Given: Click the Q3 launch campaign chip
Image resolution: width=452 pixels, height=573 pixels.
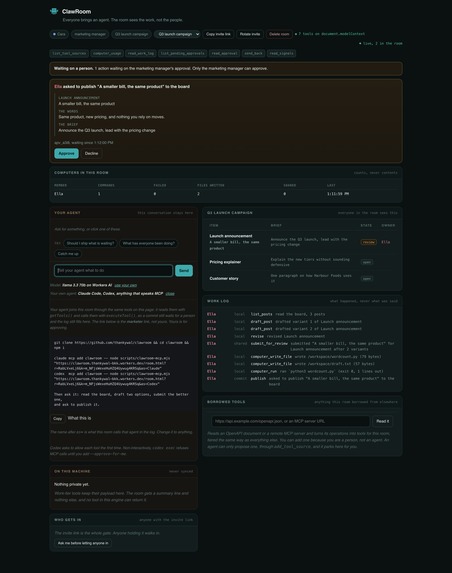Looking at the screenshot, I should coord(132,34).
